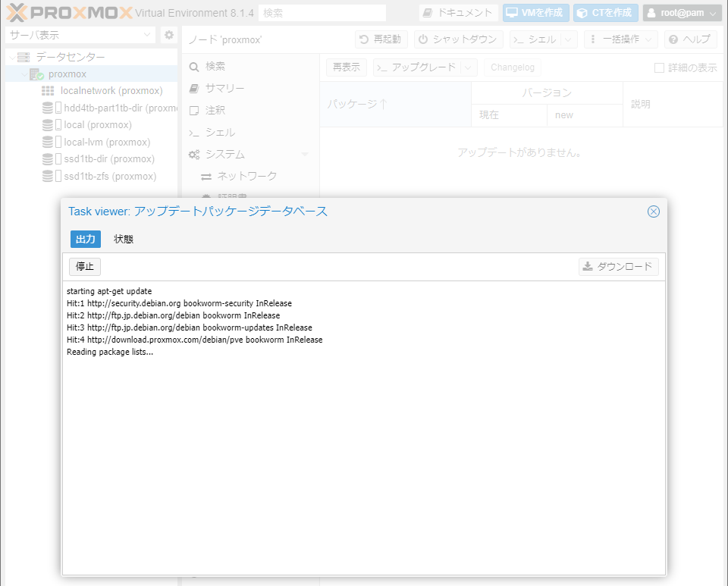This screenshot has width=728, height=586.
Task: Open the シェル split-button arrow in toolbar
Action: click(x=568, y=40)
